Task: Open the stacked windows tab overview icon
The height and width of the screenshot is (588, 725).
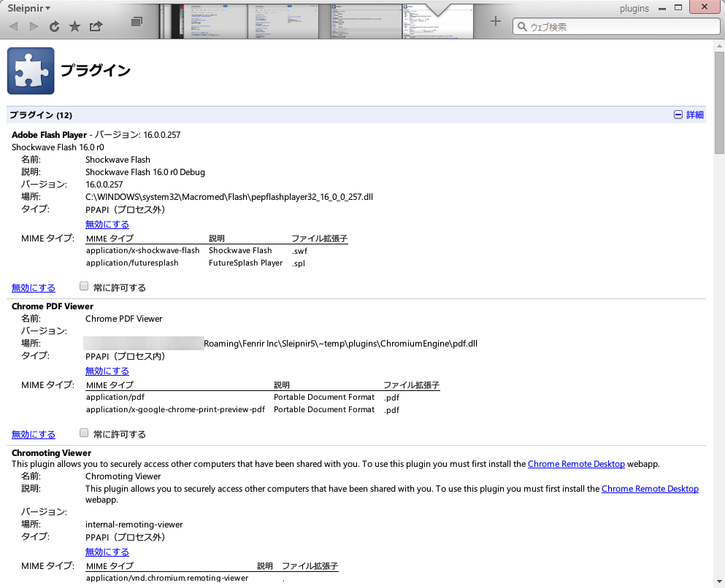Action: coord(136,22)
